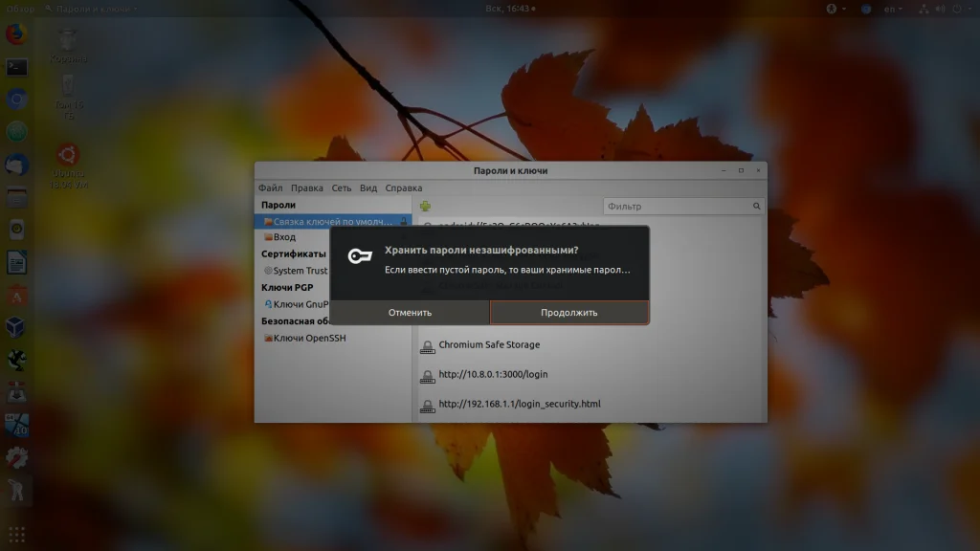The height and width of the screenshot is (551, 980).
Task: Select the Ubuntu 18.04 desktop icon
Action: point(68,166)
